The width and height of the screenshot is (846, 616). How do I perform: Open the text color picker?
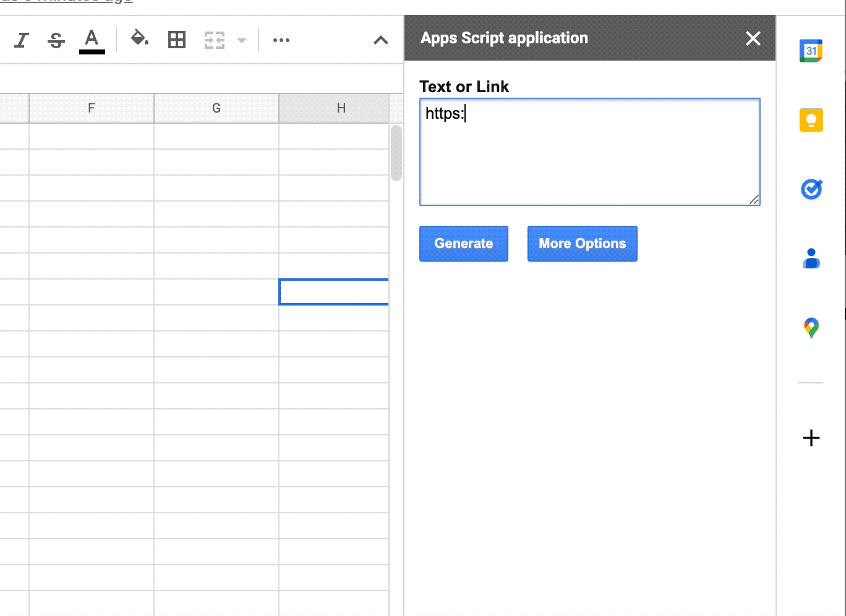[x=91, y=40]
